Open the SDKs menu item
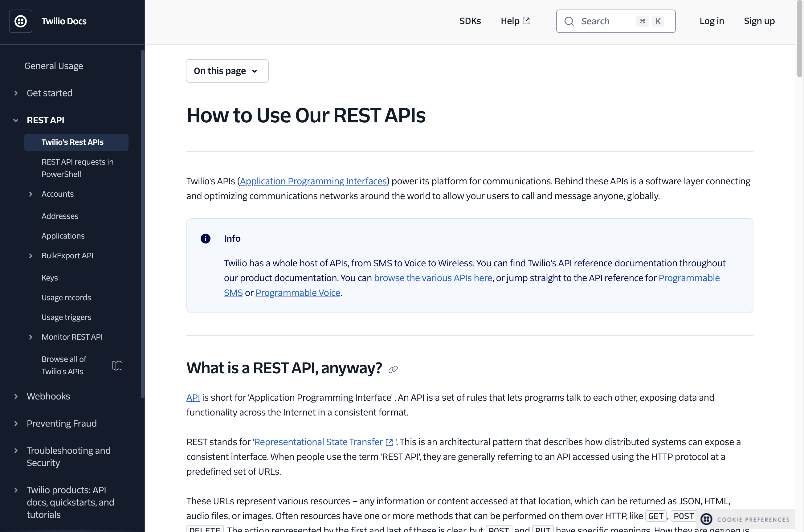 [470, 21]
